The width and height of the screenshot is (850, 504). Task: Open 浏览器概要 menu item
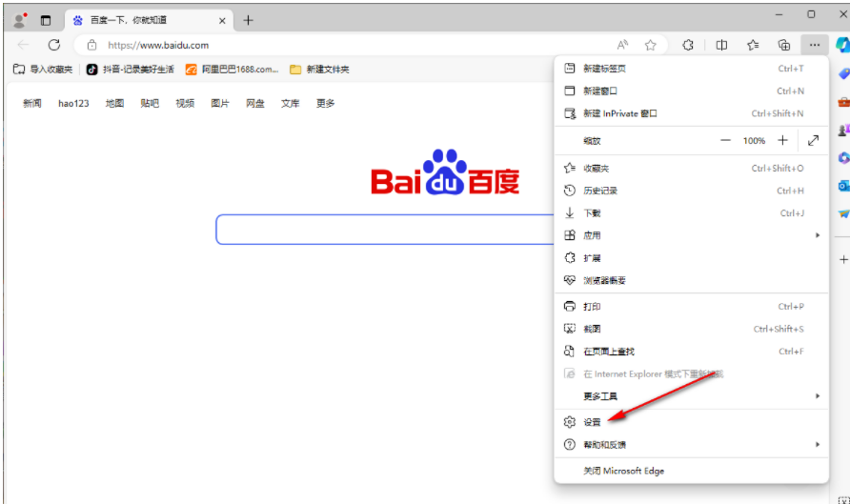[691, 280]
